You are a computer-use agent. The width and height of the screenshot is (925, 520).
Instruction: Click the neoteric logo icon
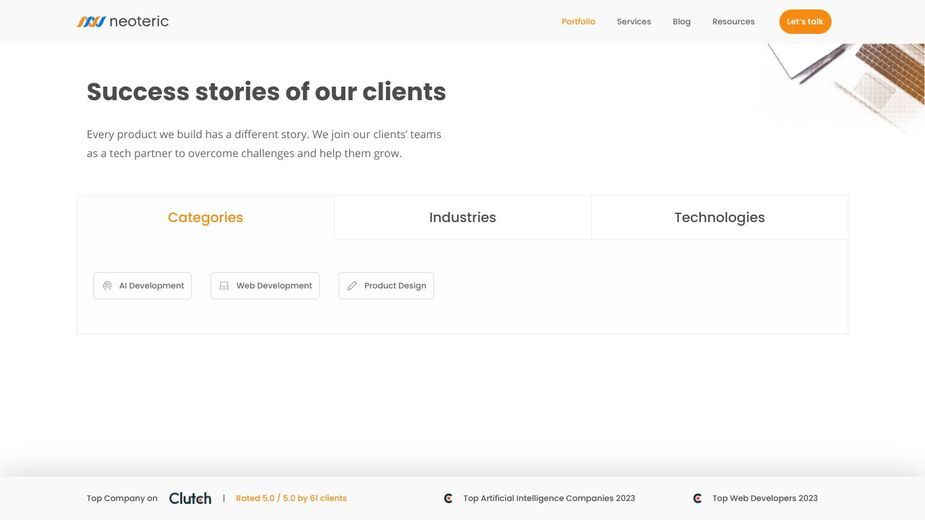click(91, 22)
